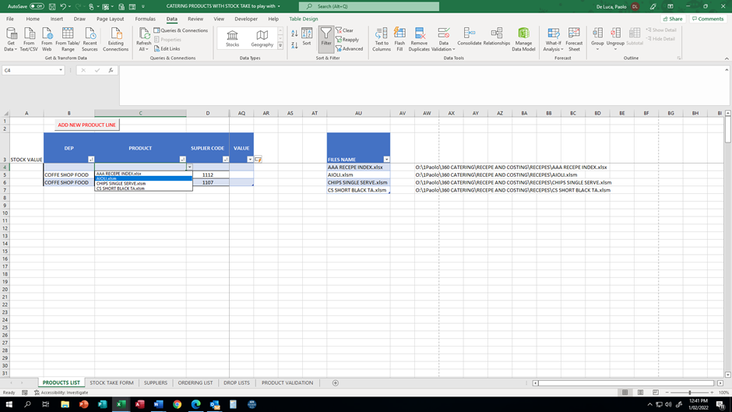Click Remove Duplicates
The height and width of the screenshot is (412, 732).
[x=419, y=39]
